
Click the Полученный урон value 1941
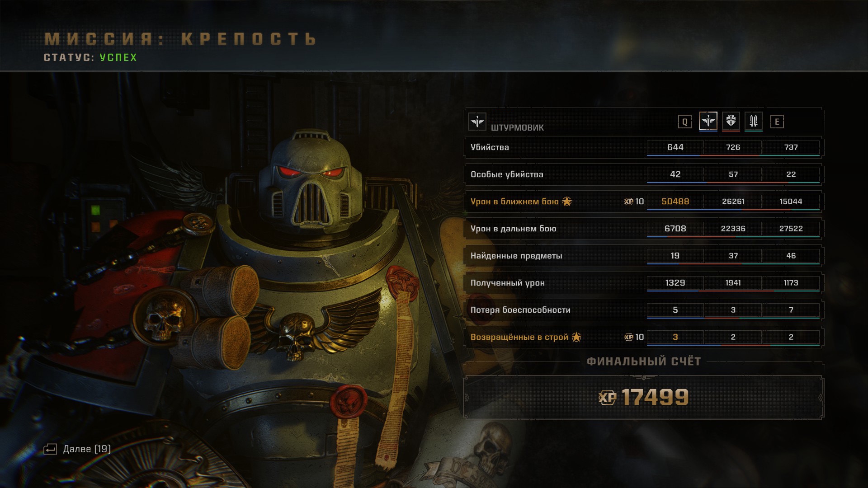(733, 283)
